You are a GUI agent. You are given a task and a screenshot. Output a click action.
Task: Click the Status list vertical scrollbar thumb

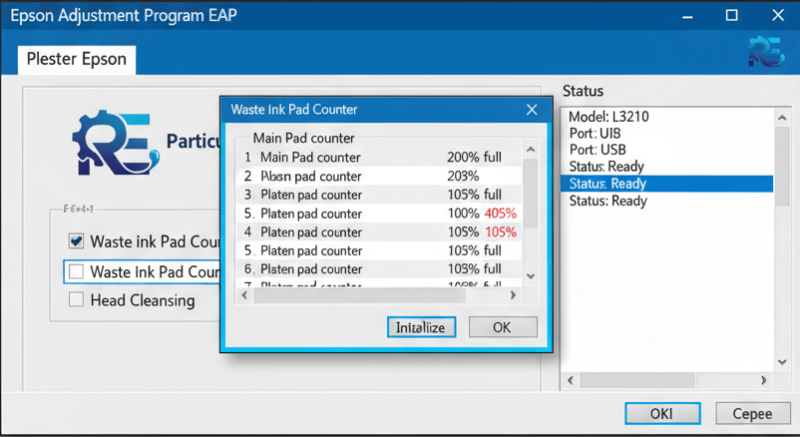pyautogui.click(x=782, y=166)
